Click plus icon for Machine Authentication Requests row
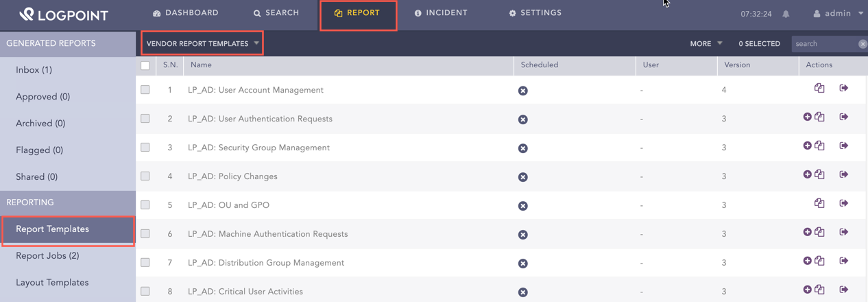This screenshot has height=302, width=868. click(807, 232)
